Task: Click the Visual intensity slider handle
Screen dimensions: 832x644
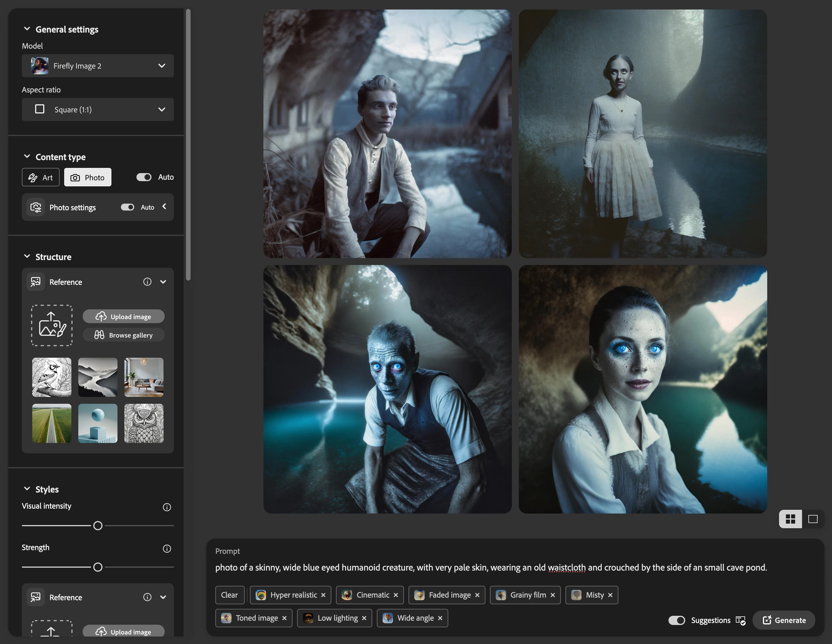Action: 98,526
